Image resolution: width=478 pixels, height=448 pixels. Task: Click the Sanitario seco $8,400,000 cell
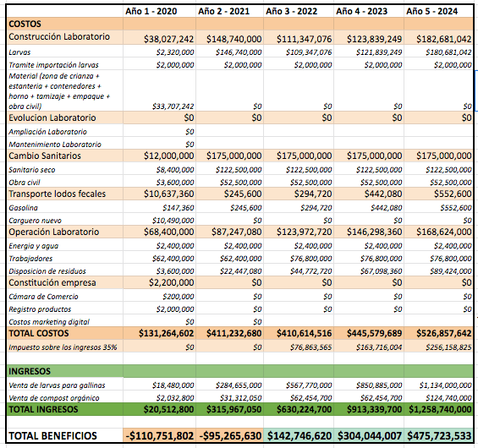point(159,170)
